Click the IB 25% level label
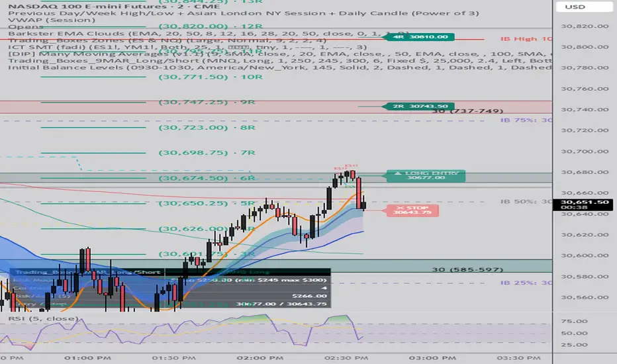Viewport: 617px width, 364px height. [x=526, y=283]
